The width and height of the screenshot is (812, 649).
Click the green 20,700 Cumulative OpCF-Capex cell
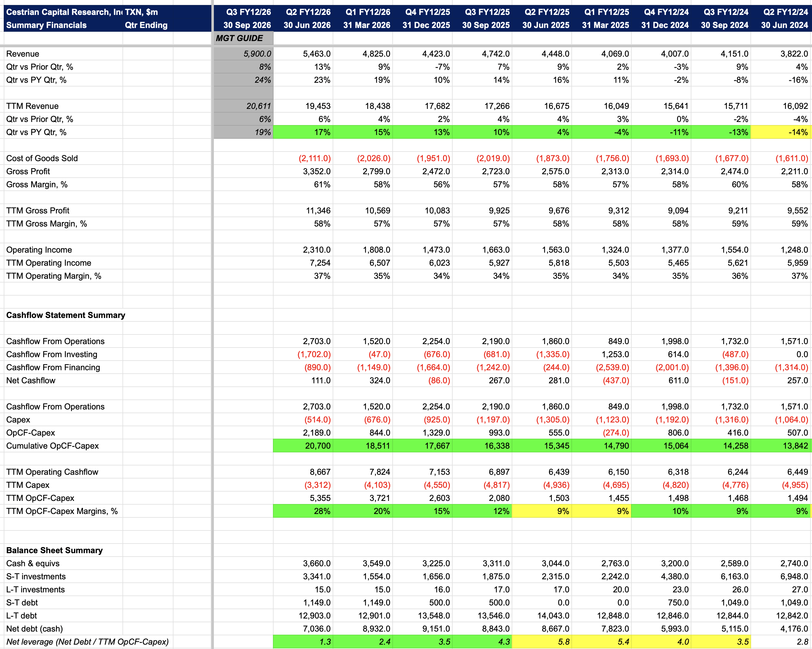click(x=303, y=446)
